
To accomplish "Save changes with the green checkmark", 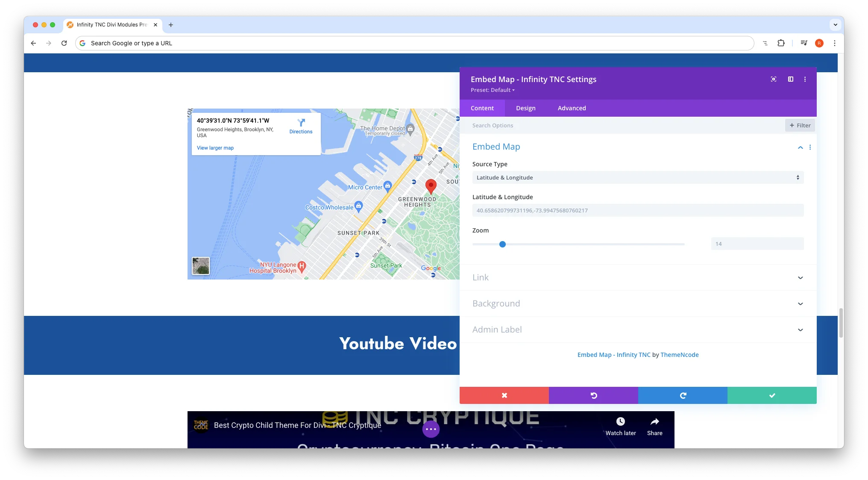I will point(771,395).
